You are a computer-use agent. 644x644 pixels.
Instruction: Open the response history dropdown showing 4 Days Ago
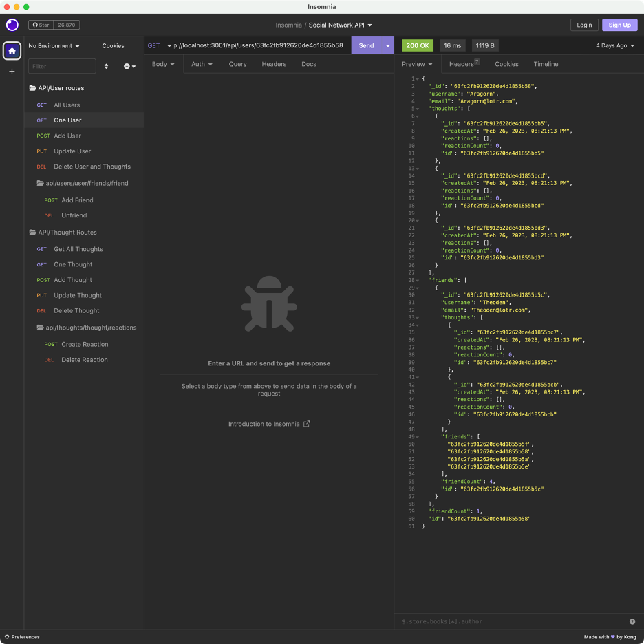click(612, 45)
